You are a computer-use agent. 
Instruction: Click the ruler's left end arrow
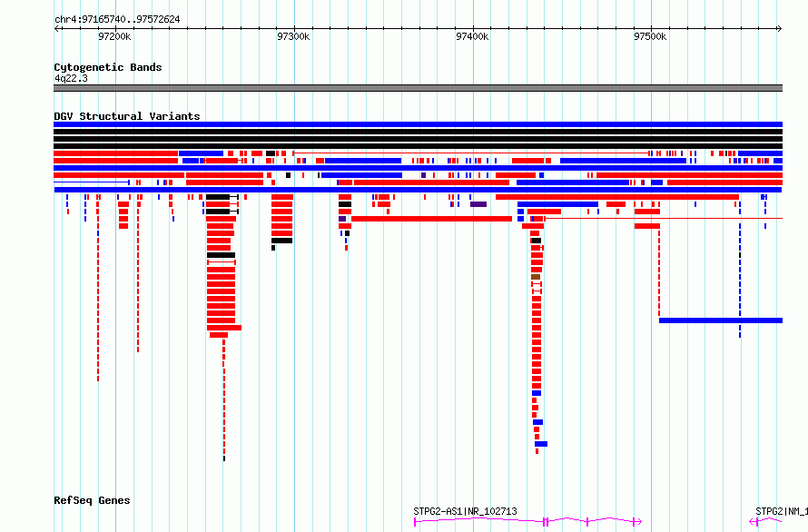(56, 28)
